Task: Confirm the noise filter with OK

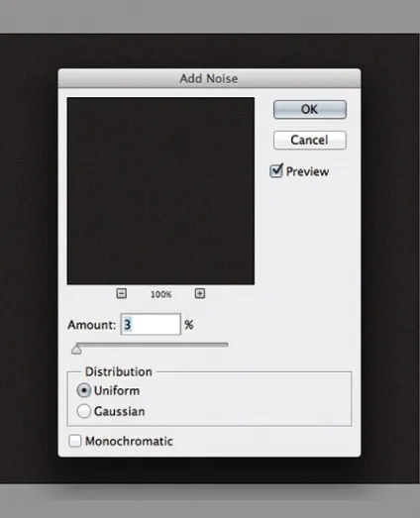Action: coord(310,109)
